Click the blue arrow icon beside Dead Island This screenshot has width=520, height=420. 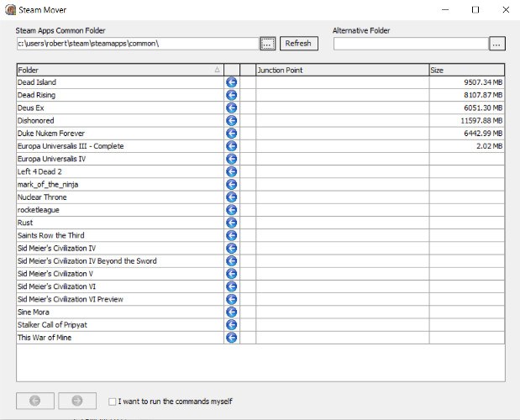pos(232,82)
